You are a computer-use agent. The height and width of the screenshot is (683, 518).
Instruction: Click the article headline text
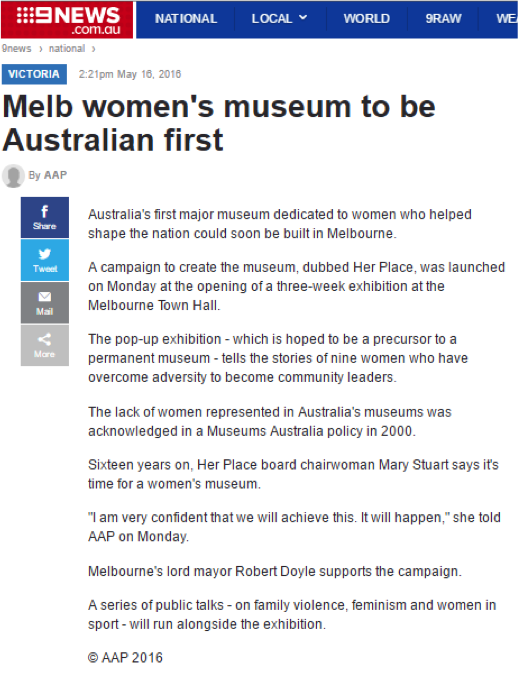coord(219,123)
